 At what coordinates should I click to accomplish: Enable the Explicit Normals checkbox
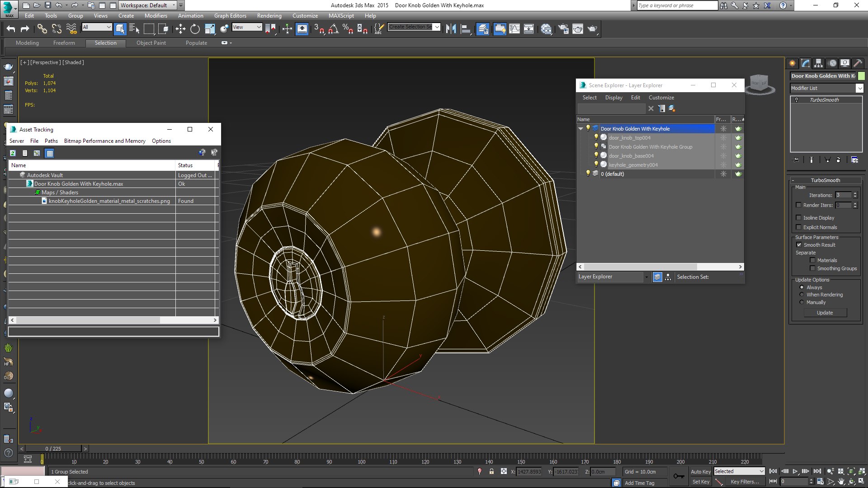click(799, 227)
